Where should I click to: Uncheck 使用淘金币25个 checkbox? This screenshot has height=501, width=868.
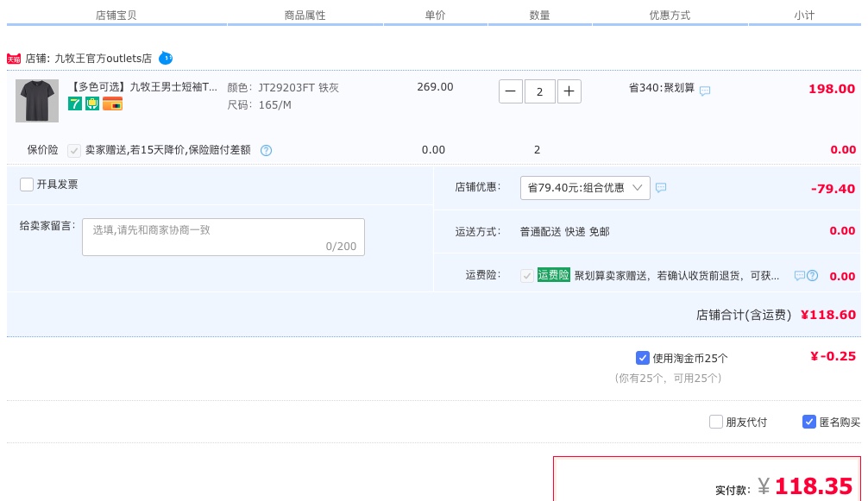(x=642, y=358)
